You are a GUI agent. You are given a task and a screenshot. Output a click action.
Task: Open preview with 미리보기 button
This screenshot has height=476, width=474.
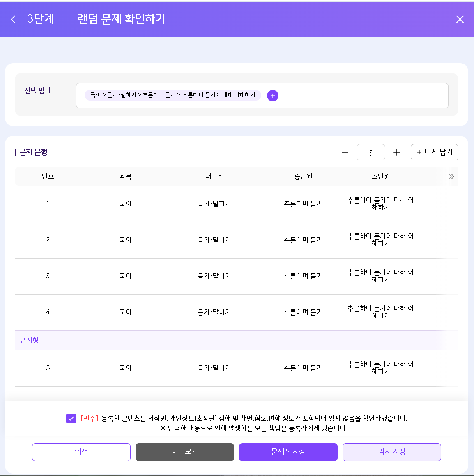185,452
